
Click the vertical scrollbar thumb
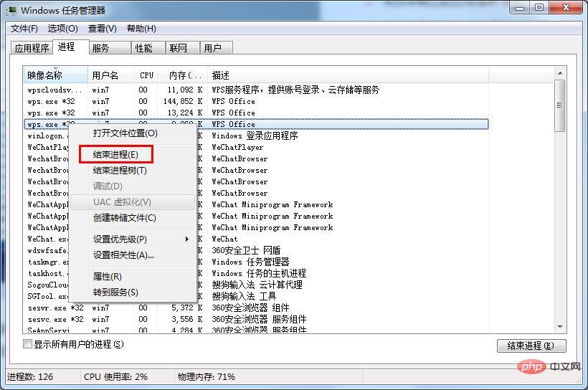coord(560,105)
